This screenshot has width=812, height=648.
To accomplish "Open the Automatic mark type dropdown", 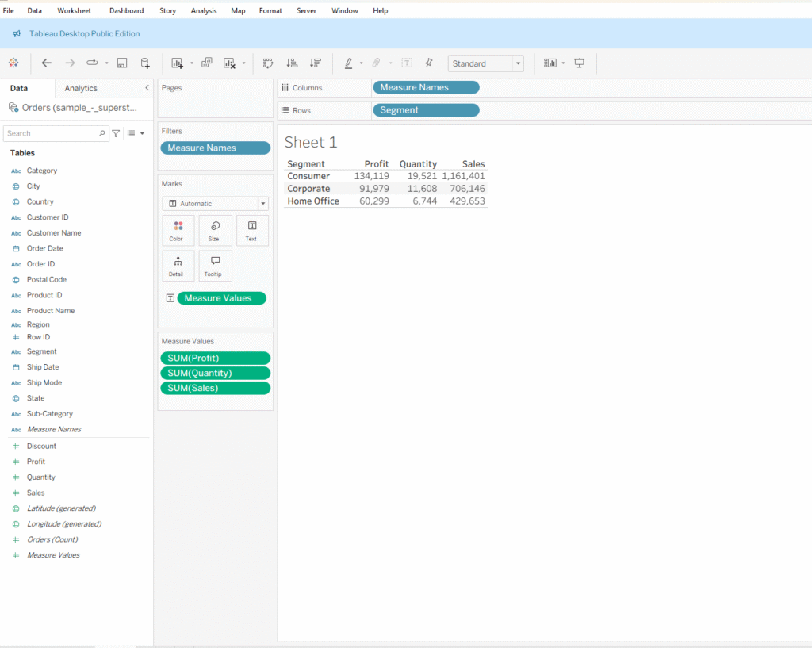I will [x=216, y=204].
